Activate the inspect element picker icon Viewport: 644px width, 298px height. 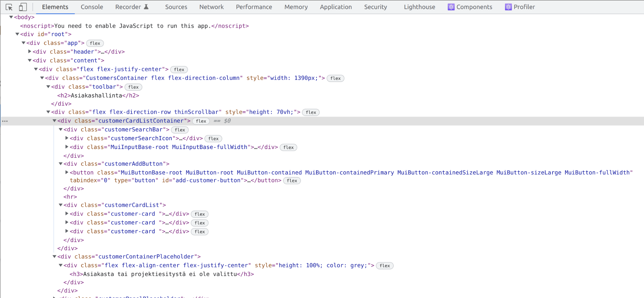(x=9, y=7)
